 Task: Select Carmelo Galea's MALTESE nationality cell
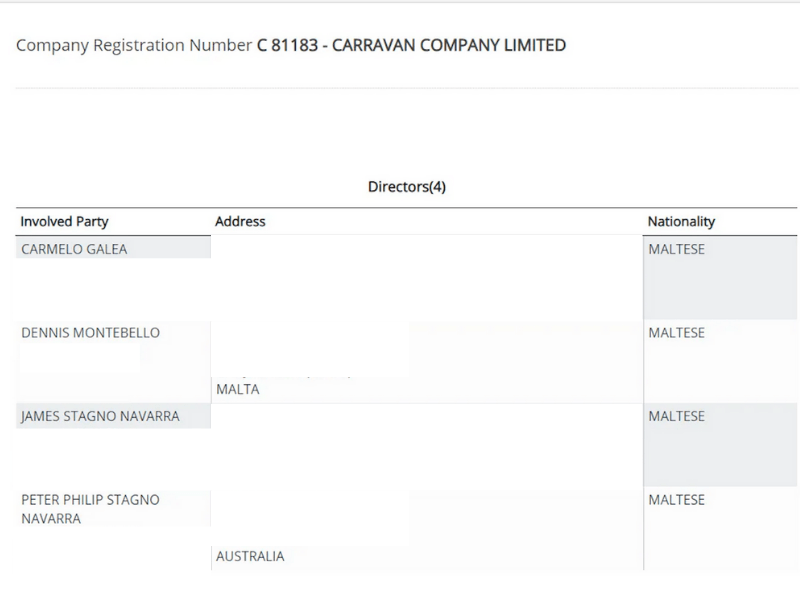(x=677, y=249)
